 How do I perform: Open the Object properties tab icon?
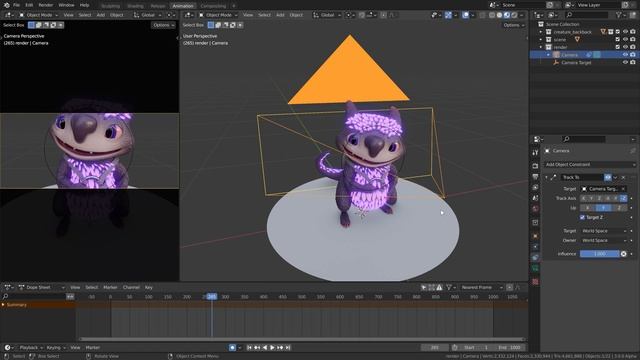pos(535,236)
